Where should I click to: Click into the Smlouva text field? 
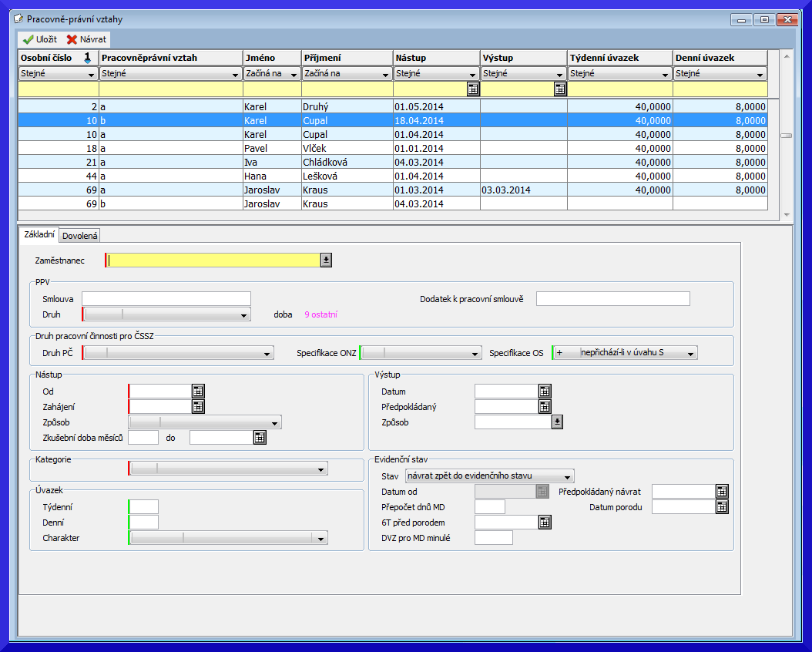click(166, 299)
